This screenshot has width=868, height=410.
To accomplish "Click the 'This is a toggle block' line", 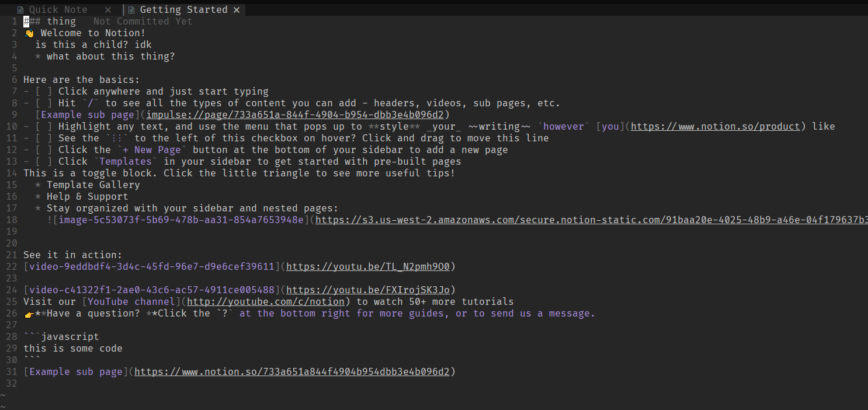I will [239, 173].
